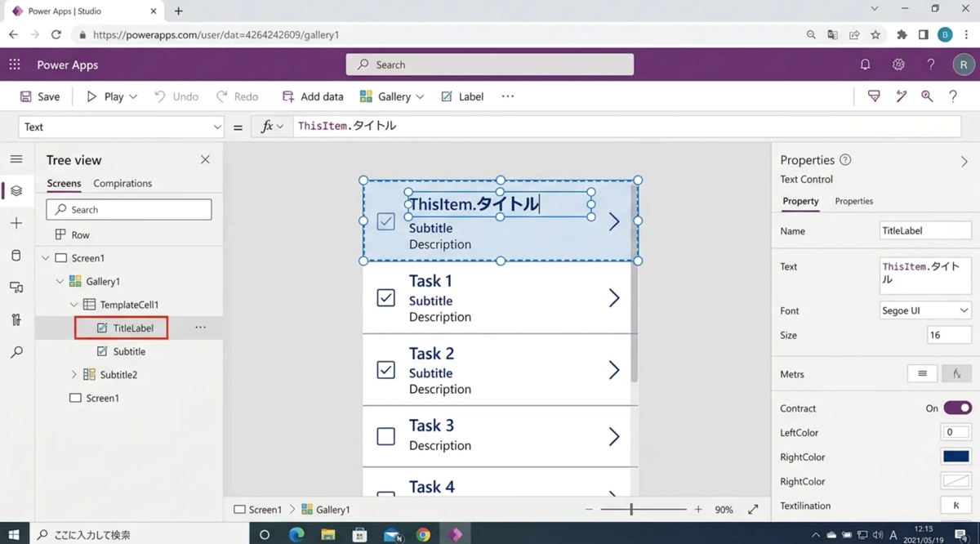
Task: Open the search magnifier in left sidebar
Action: (16, 352)
